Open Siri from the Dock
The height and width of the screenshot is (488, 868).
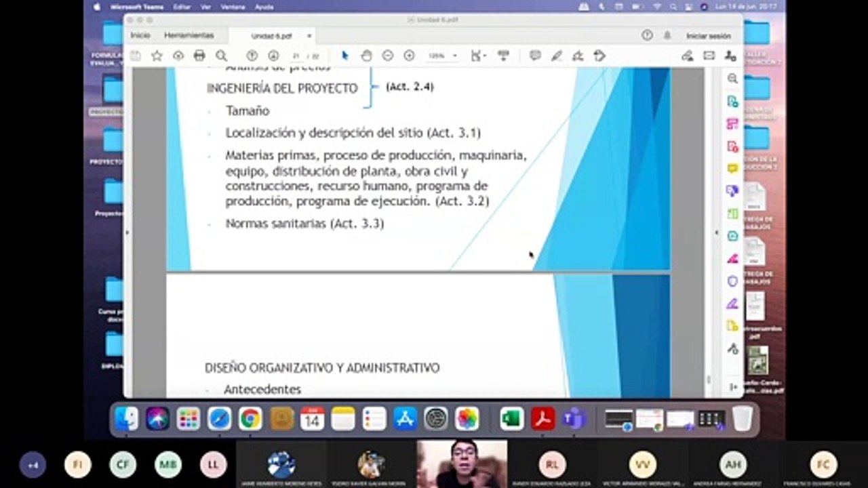coord(158,419)
